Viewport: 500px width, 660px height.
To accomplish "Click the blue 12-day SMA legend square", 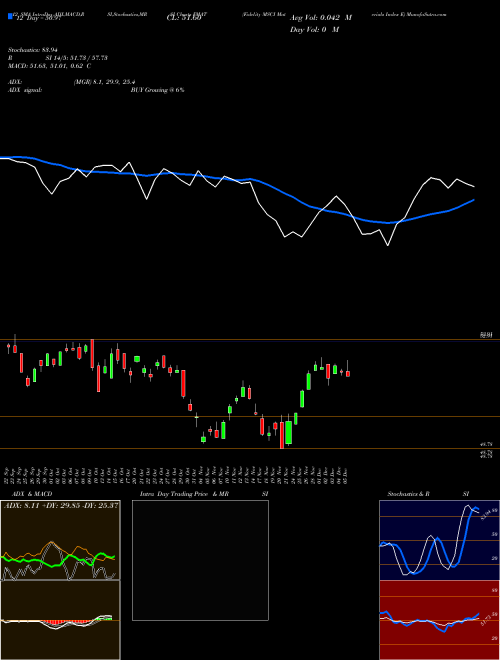I will [10, 16].
